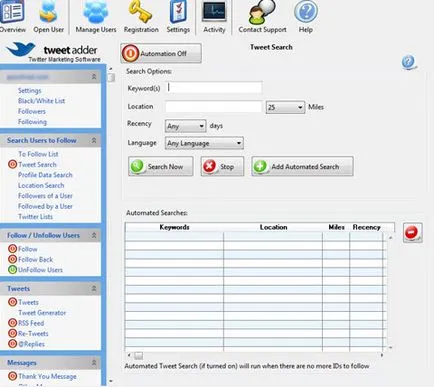Open Followed by a User
This screenshot has width=434, height=387.
pos(45,206)
